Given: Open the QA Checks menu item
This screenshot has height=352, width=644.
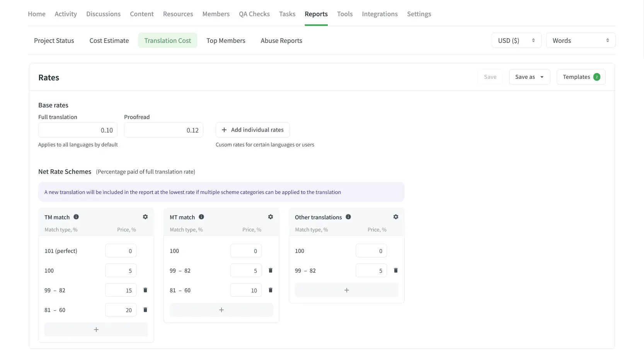Looking at the screenshot, I should click(x=254, y=14).
